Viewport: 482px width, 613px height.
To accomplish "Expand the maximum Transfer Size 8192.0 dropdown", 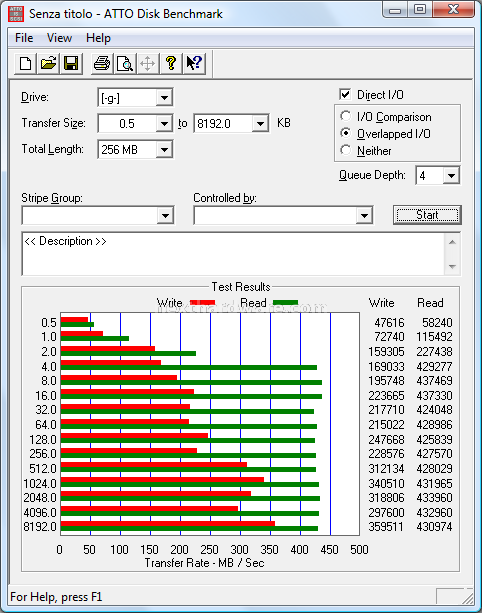I will 260,124.
